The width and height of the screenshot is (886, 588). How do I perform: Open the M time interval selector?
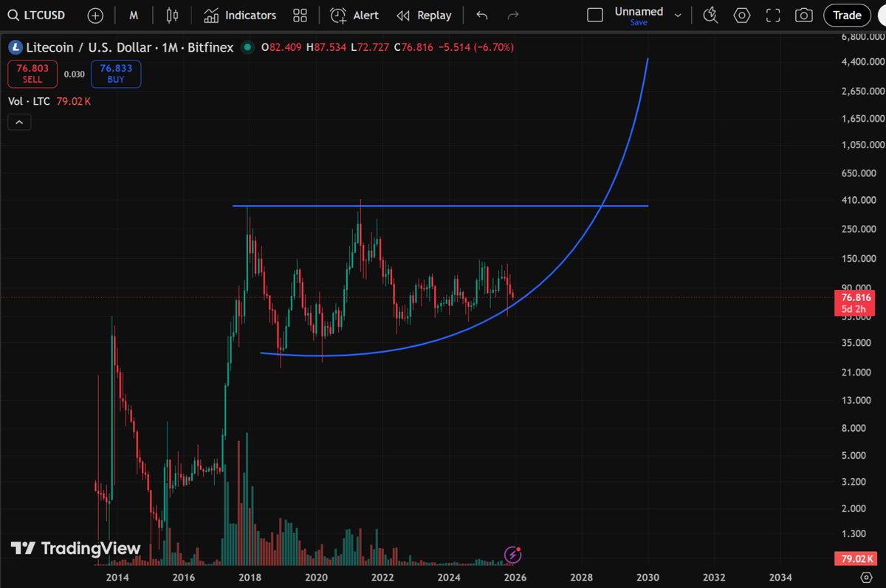point(134,15)
